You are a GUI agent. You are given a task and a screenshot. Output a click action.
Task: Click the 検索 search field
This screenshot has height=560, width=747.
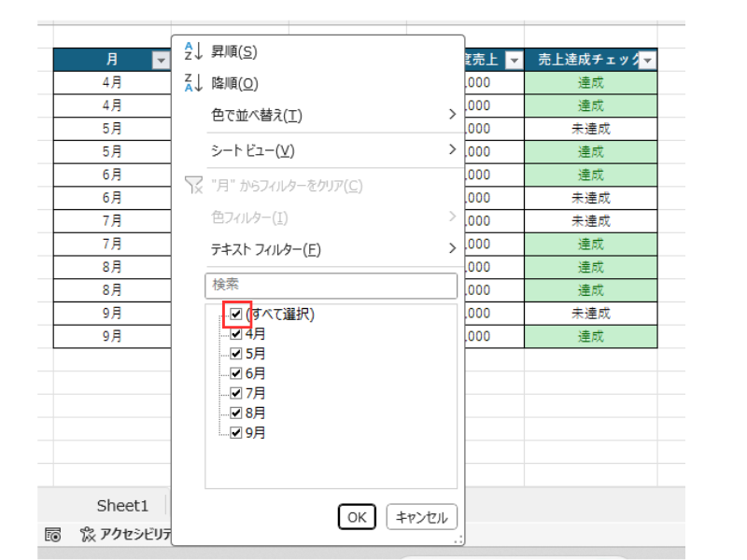[331, 286]
